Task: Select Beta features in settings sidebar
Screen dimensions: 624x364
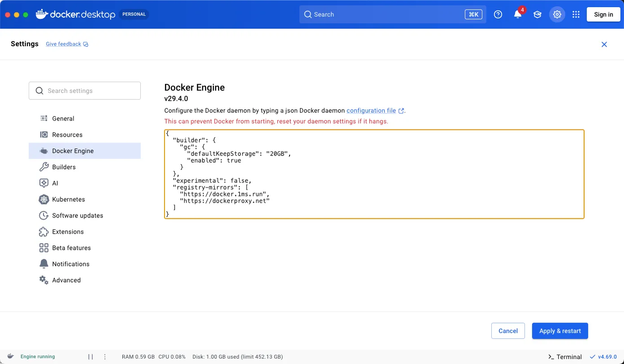Action: [85, 247]
